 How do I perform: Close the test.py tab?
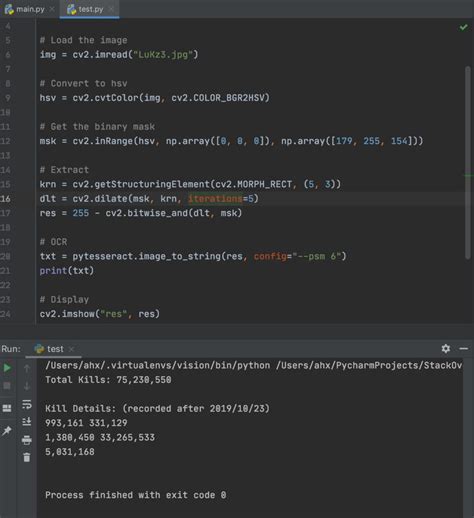111,9
